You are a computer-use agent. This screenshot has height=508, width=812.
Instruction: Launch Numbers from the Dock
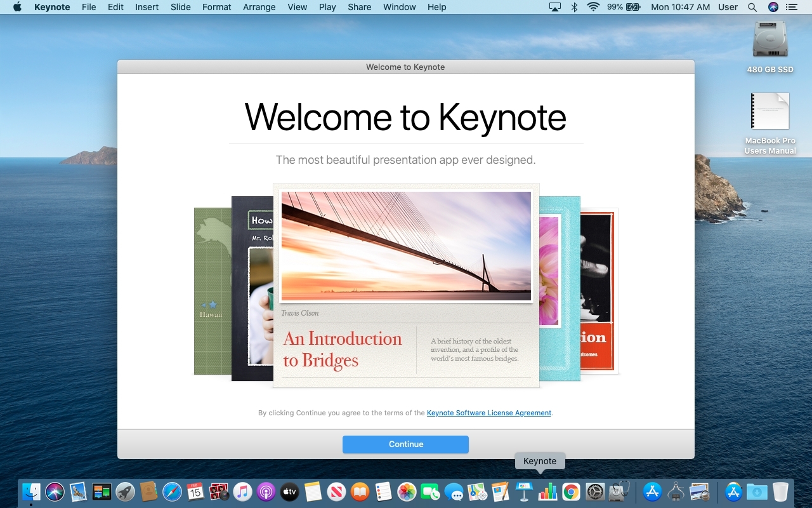click(x=547, y=491)
